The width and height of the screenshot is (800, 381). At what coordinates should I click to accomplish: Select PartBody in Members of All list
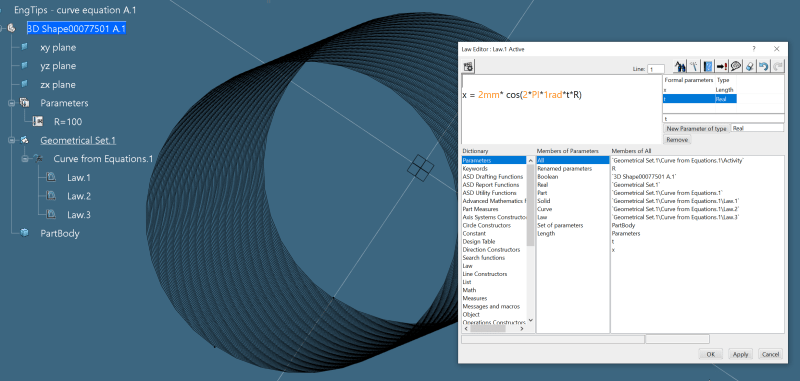coord(623,225)
